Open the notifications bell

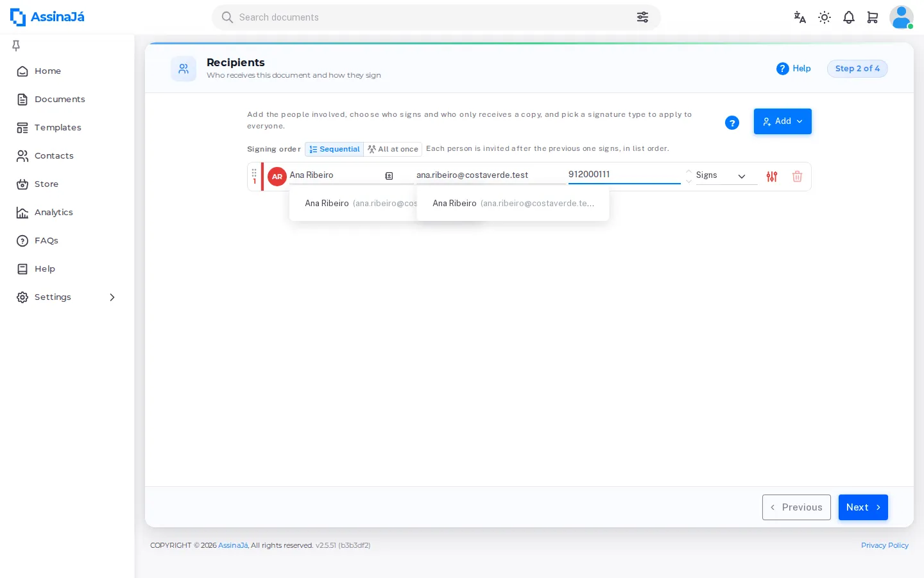tap(849, 17)
